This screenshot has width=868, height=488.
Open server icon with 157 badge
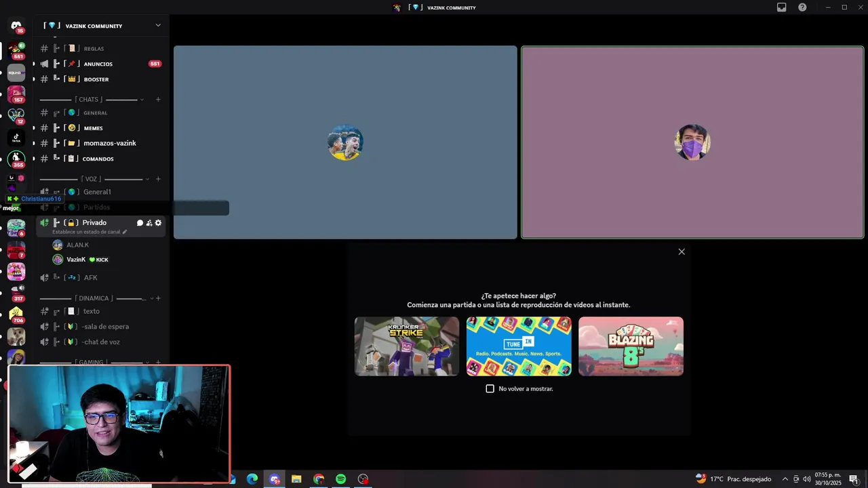16,94
